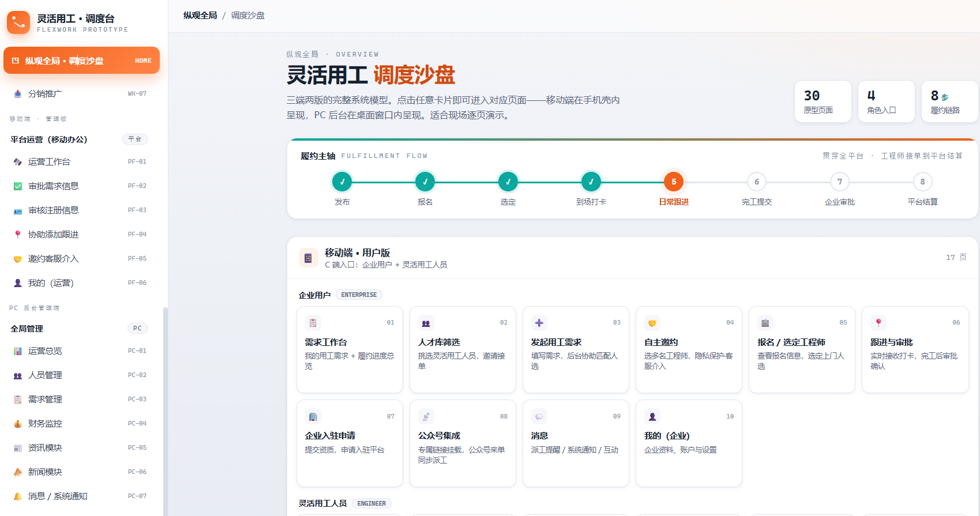Click the ENTERPRISE label tag
Viewport: 980px width, 516px height.
(359, 295)
